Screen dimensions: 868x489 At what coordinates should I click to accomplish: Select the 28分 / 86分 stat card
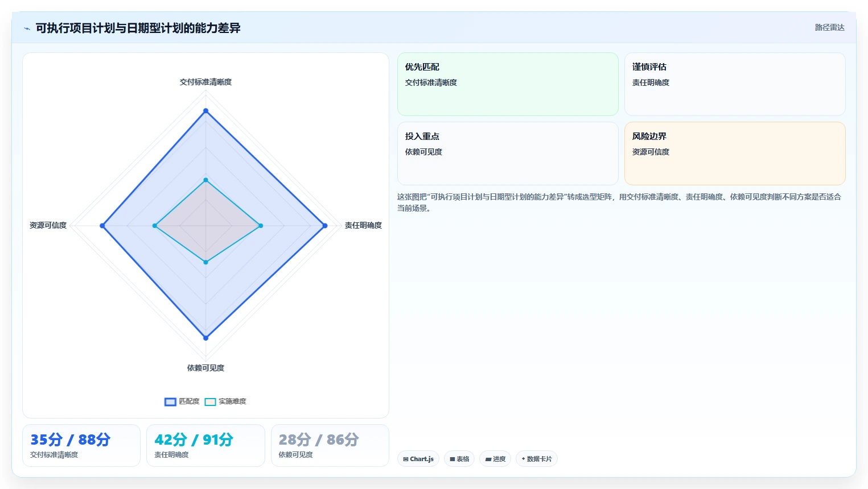330,445
